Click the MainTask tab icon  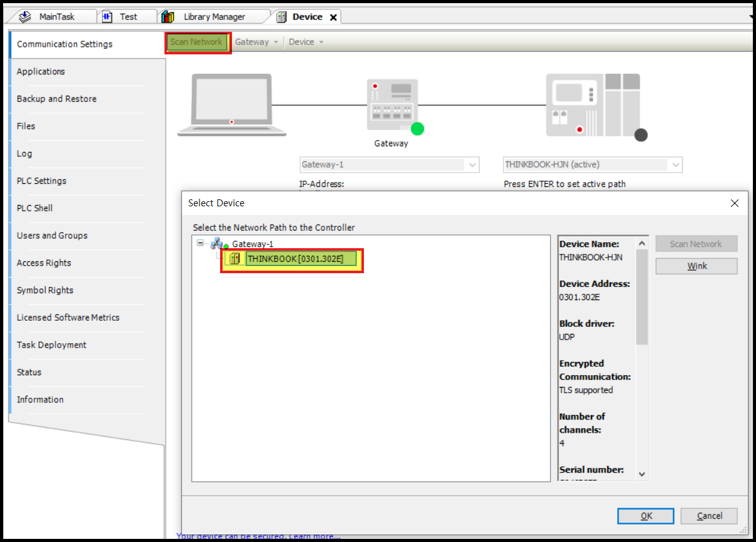(26, 17)
